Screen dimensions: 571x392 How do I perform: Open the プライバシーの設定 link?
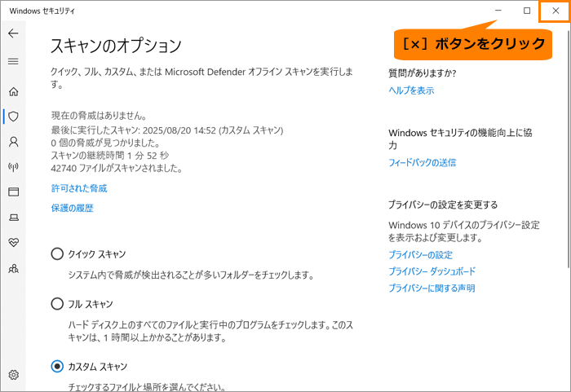click(420, 255)
